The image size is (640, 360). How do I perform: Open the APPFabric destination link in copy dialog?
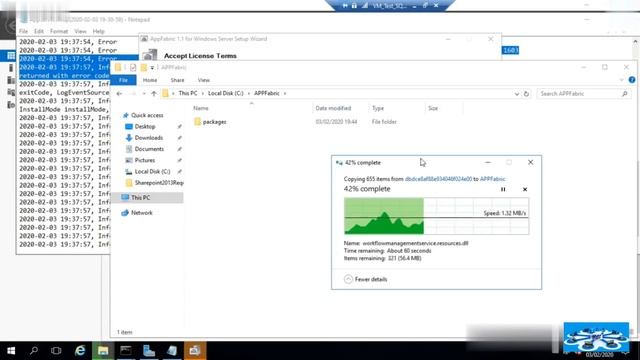(493, 179)
